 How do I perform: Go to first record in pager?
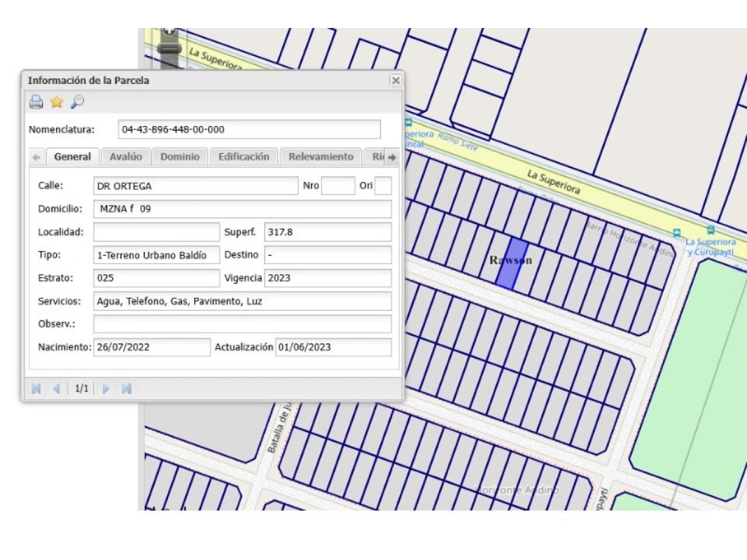(36, 388)
